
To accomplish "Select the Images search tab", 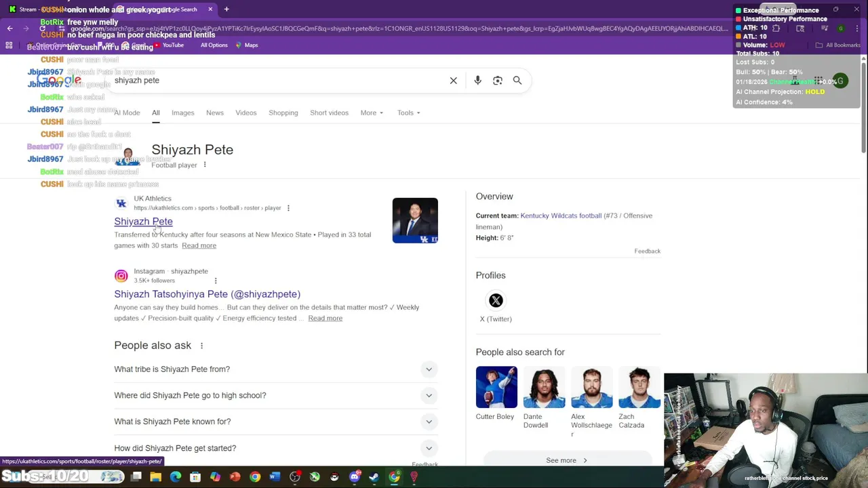I will point(182,113).
